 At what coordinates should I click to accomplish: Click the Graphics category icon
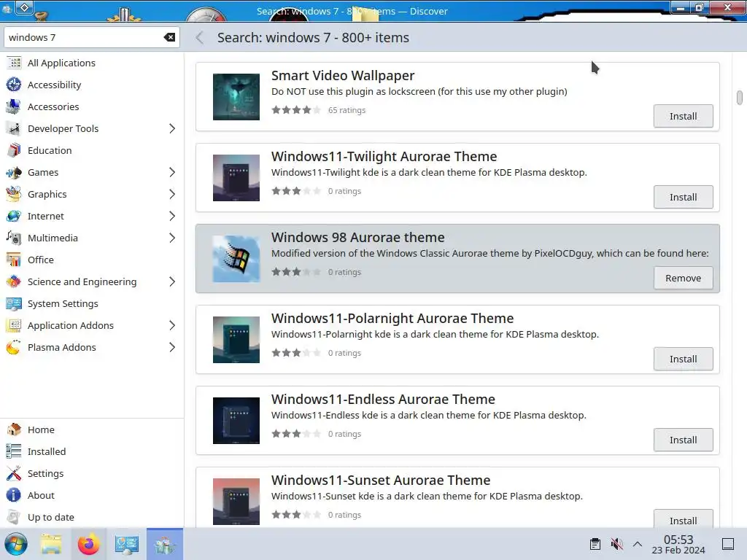click(x=14, y=194)
